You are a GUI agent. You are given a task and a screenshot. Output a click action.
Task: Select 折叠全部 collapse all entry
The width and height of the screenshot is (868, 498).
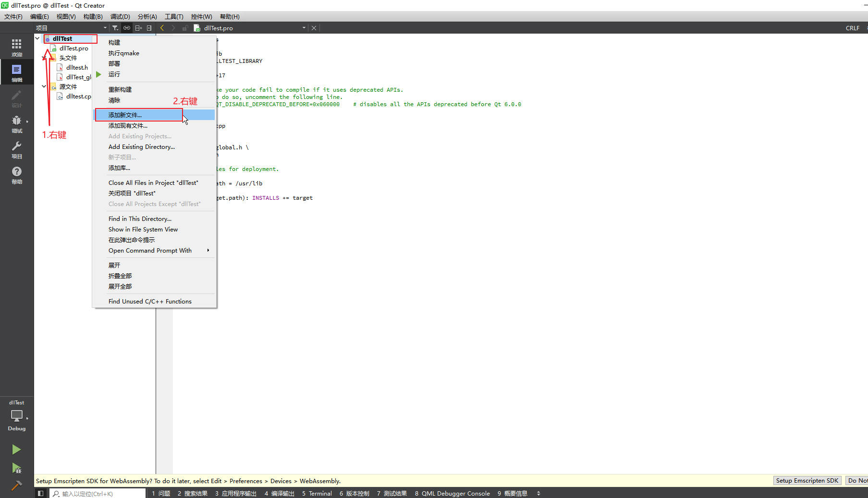[x=154, y=276]
